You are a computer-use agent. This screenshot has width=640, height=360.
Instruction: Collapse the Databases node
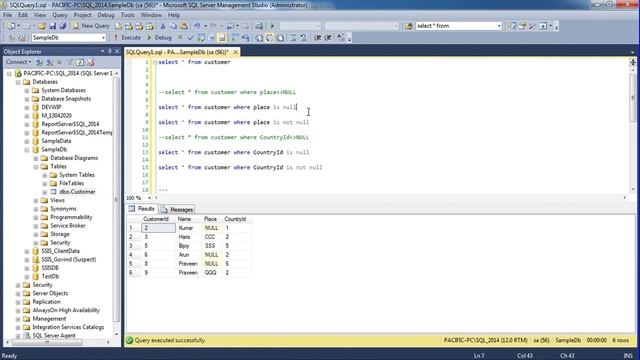point(18,82)
